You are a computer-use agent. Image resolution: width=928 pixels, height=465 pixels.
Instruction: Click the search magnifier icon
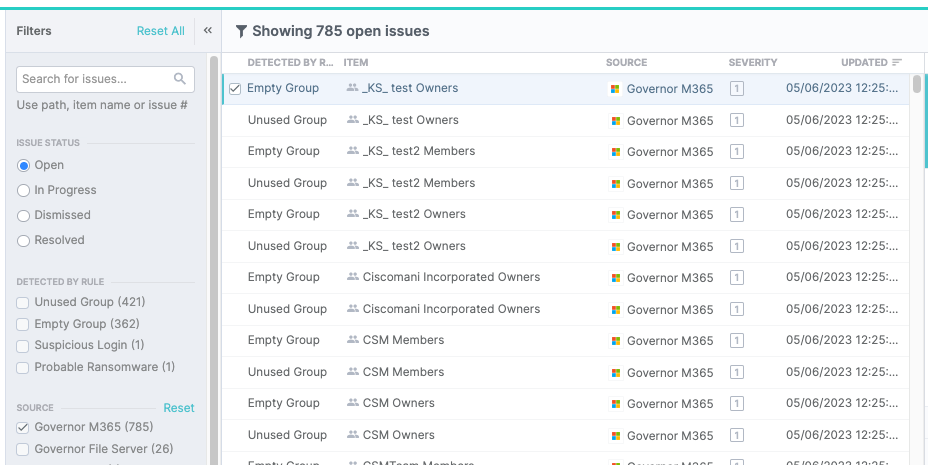pos(180,79)
